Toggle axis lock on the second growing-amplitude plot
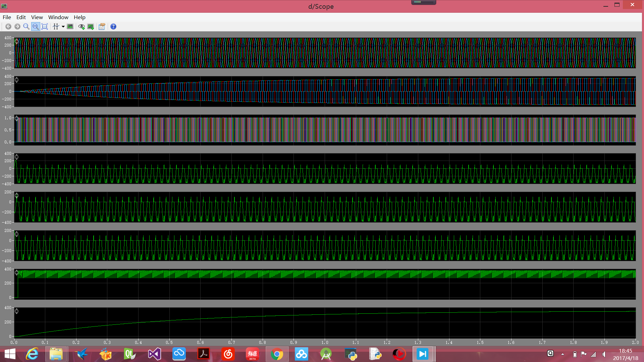This screenshot has height=362, width=644. tap(16, 80)
